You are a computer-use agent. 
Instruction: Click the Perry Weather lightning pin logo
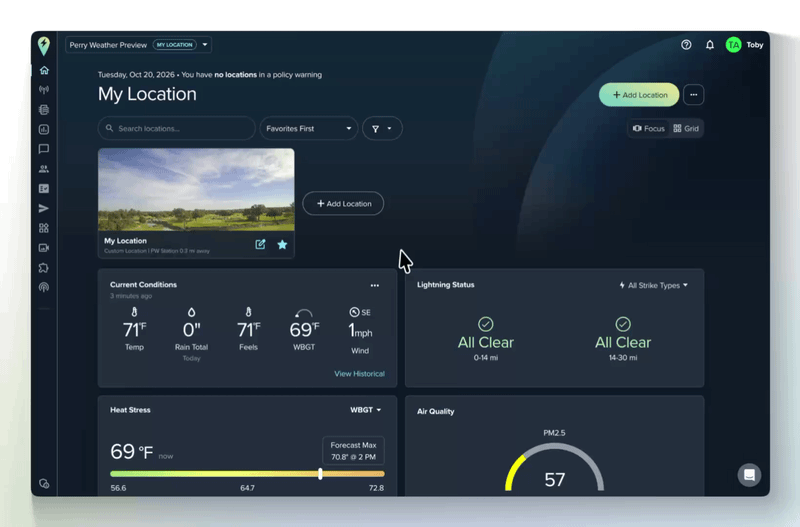click(44, 46)
